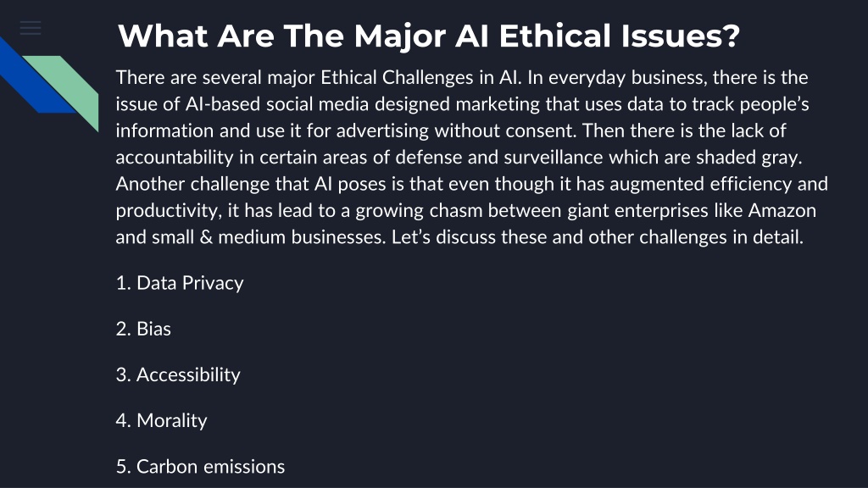The width and height of the screenshot is (868, 488).
Task: Select the slide title about AI Ethical Issues
Action: pyautogui.click(x=428, y=36)
